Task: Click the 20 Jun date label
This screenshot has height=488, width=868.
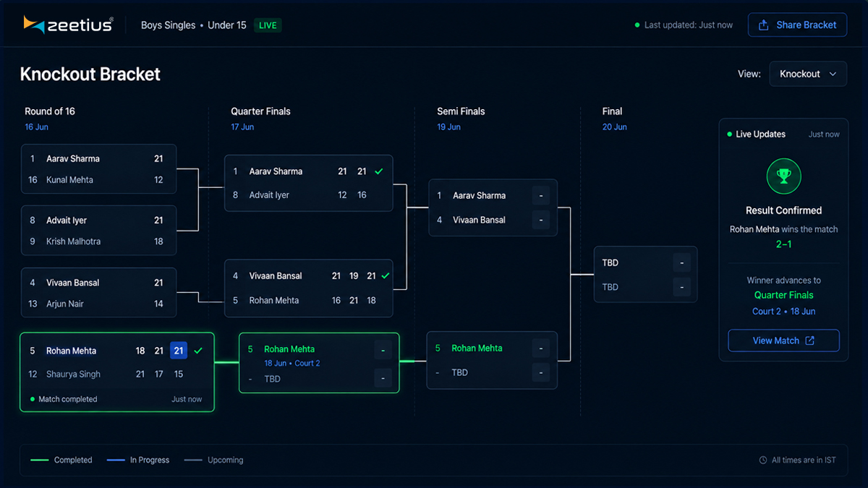Action: click(614, 127)
